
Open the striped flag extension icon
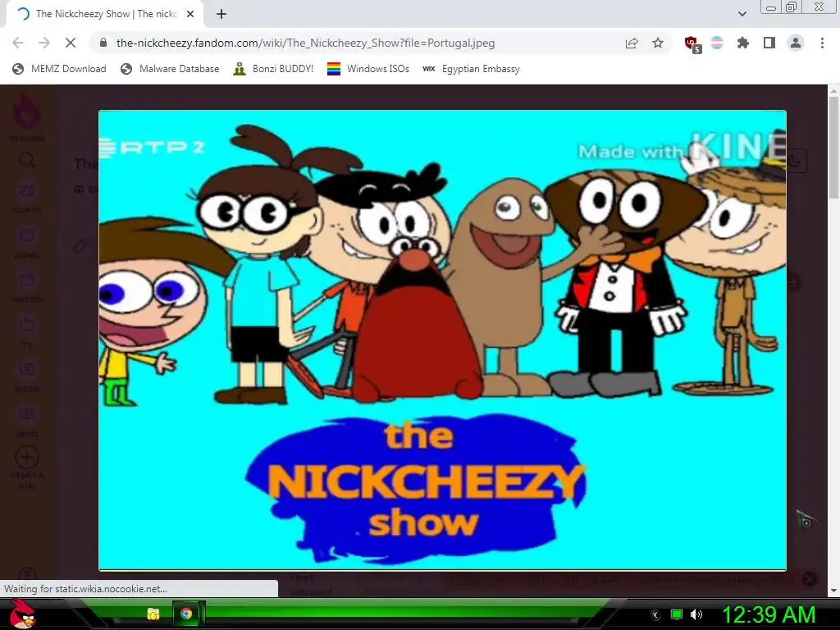tap(717, 43)
